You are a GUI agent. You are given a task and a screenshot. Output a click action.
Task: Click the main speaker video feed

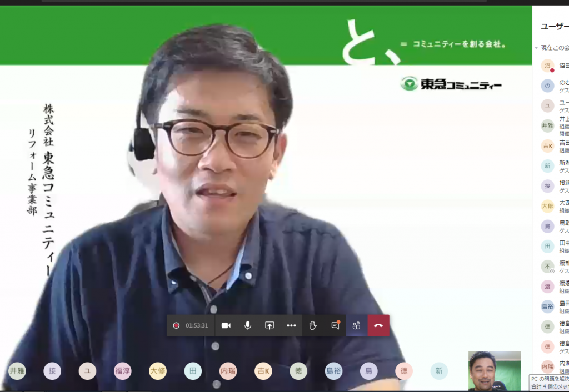click(x=266, y=198)
